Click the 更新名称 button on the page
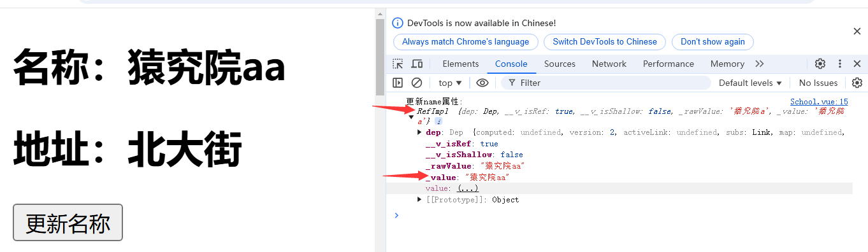 [68, 223]
